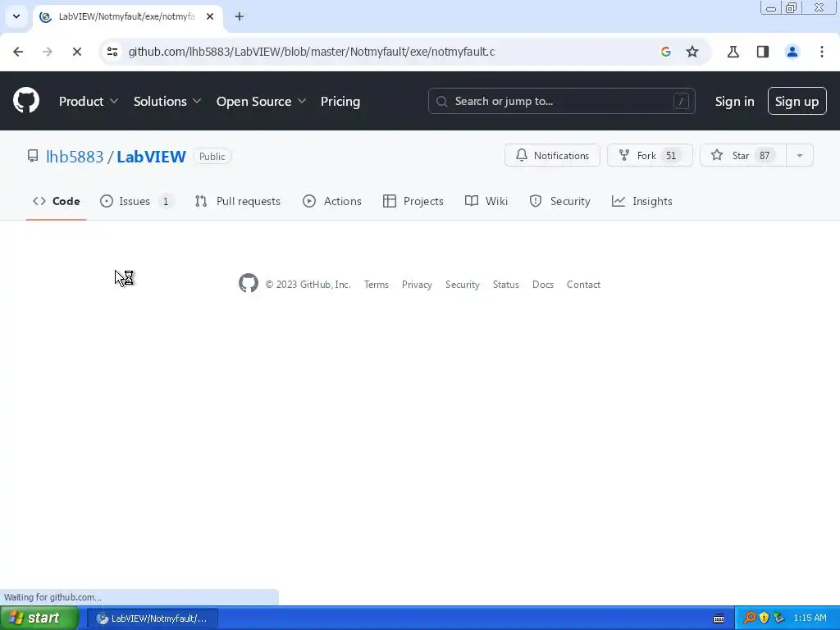Open the Windows start menu
This screenshot has height=630, width=840.
pos(39,619)
